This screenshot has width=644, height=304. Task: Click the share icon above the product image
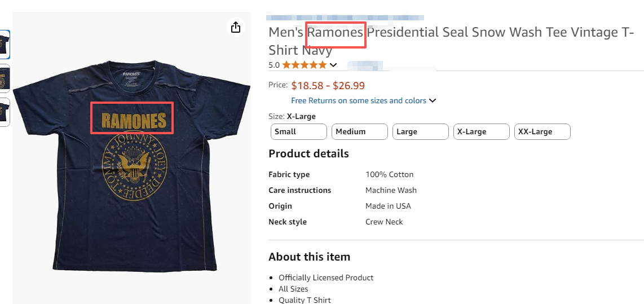(236, 27)
